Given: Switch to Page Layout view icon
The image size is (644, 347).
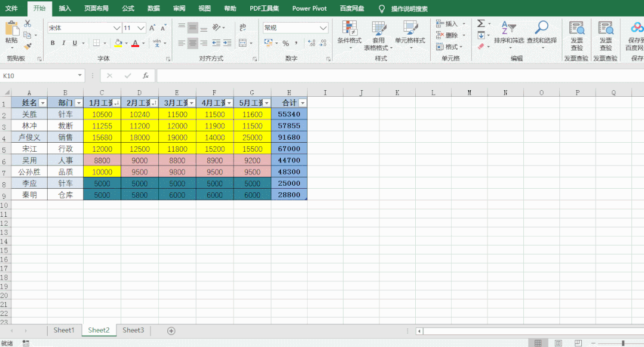Looking at the screenshot, I should 558,343.
